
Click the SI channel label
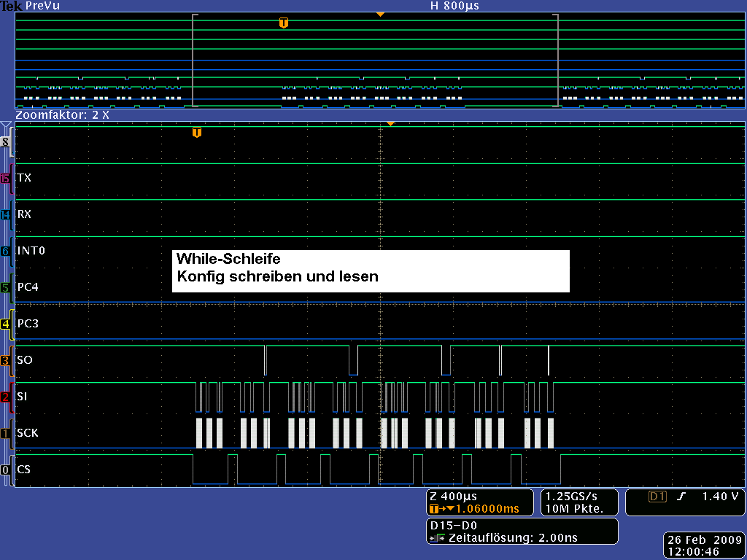(22, 397)
